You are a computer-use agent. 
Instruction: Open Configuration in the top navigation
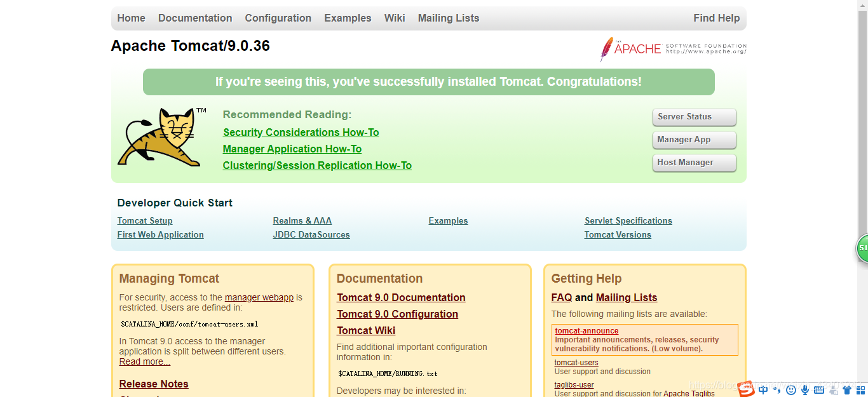278,18
